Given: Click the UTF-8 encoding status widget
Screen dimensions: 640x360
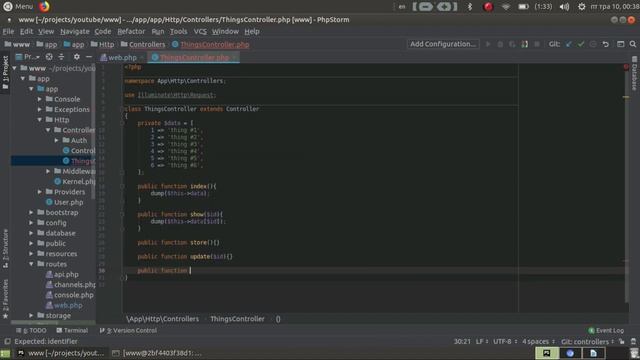Looking at the screenshot, I should coord(504,341).
